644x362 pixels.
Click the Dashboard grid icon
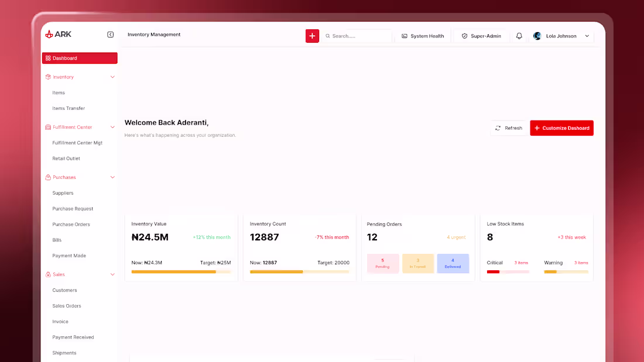(48, 58)
